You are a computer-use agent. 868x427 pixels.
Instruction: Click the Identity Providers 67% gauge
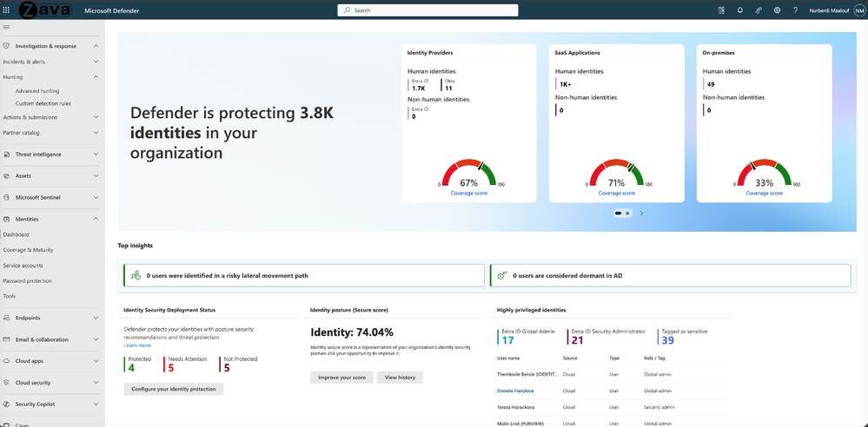coord(469,173)
